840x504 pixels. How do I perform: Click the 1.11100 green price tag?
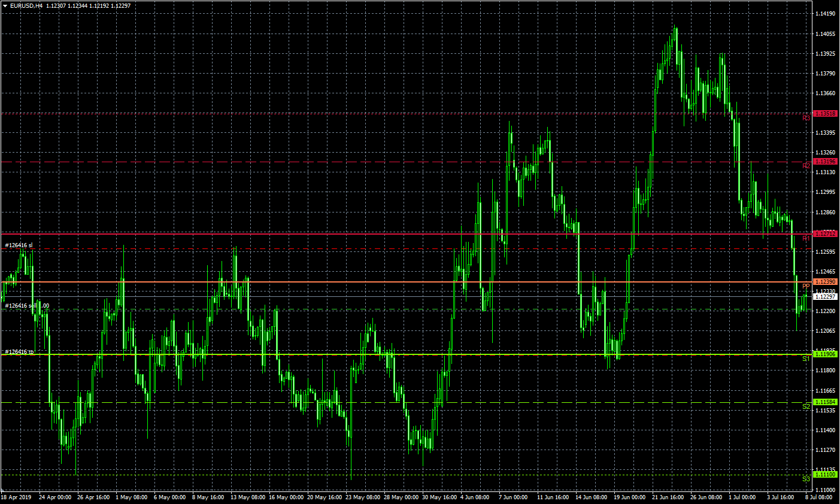tap(826, 475)
